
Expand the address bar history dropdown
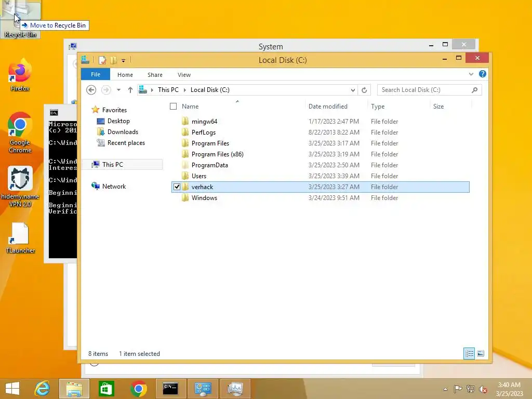pyautogui.click(x=353, y=90)
